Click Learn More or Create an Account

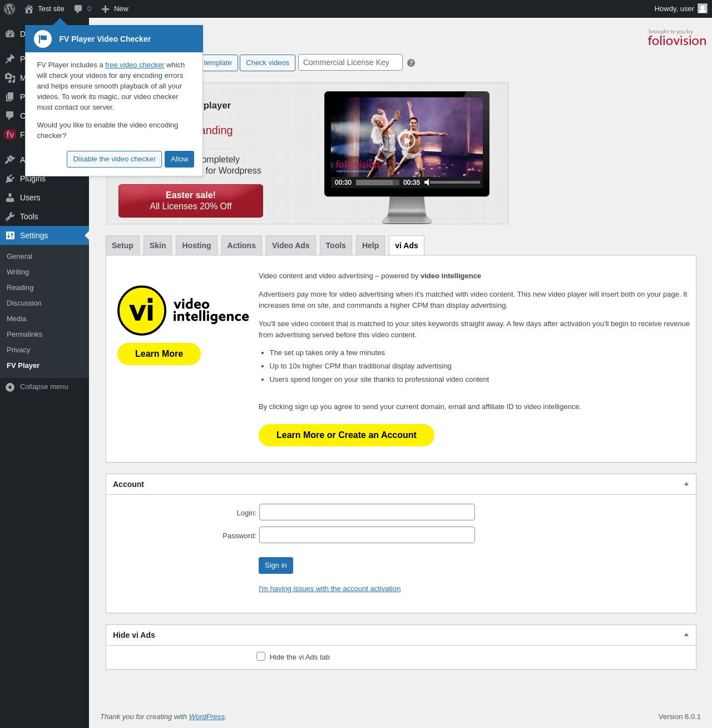(x=347, y=435)
